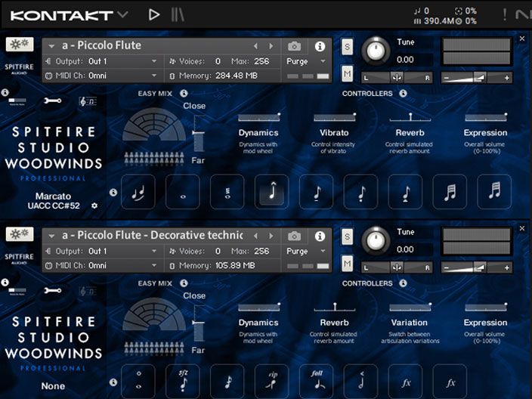Open Output dropdown of Piccolo Flute
This screenshot has width=532, height=399.
[102, 61]
